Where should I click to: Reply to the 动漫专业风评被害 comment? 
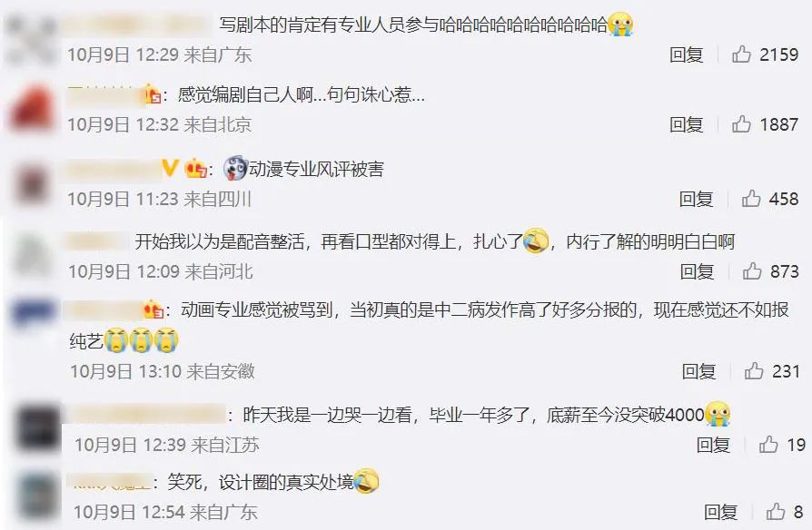(x=696, y=199)
